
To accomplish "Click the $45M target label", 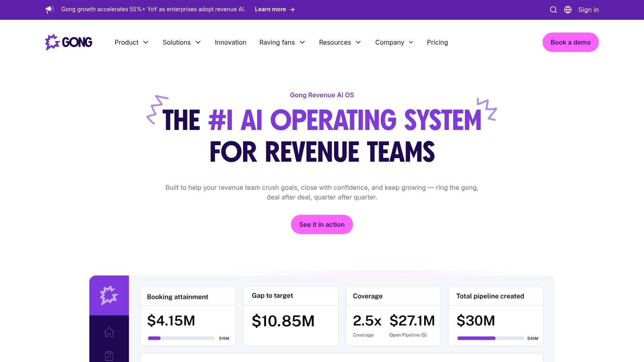I will pos(533,338).
